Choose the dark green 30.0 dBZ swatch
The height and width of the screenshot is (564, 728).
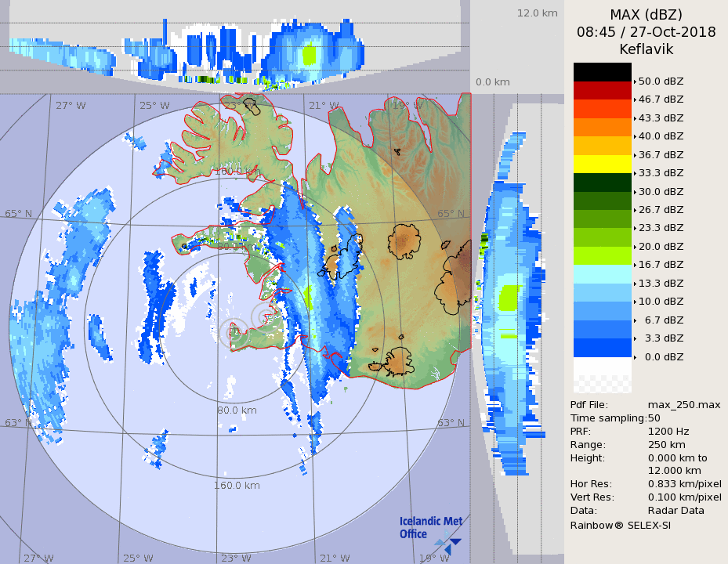click(x=602, y=182)
